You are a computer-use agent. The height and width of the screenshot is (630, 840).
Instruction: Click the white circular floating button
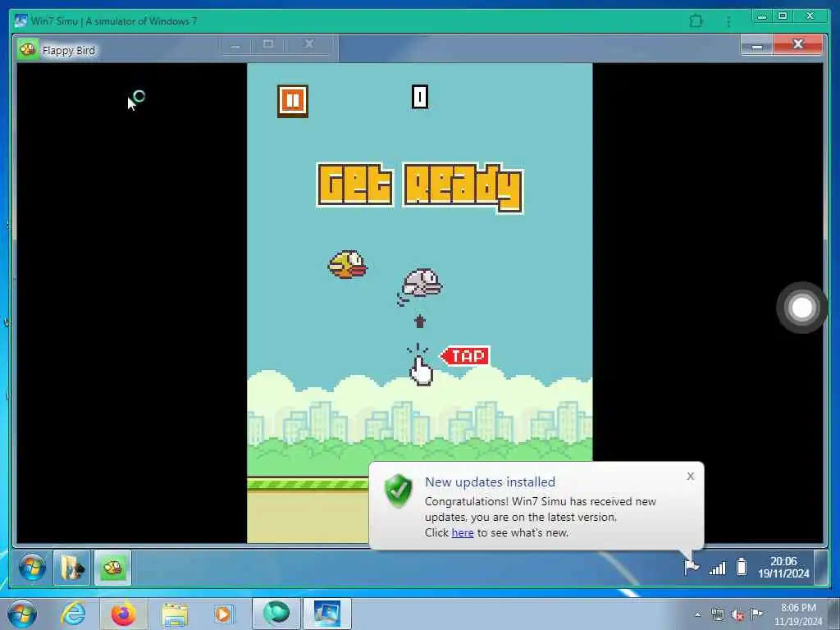801,308
